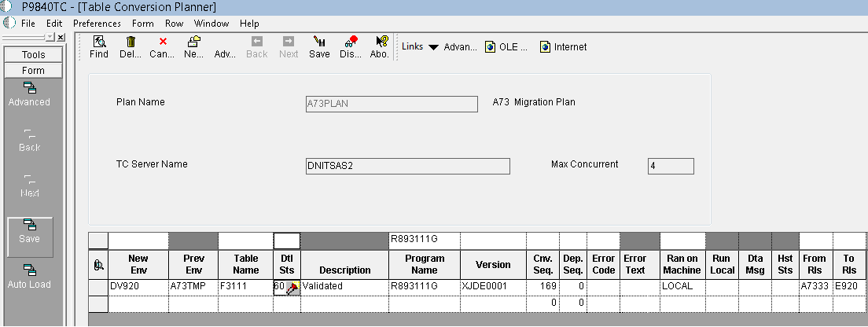This screenshot has height=327, width=868.
Task: Click the Ran on Machine column header
Action: tap(682, 264)
